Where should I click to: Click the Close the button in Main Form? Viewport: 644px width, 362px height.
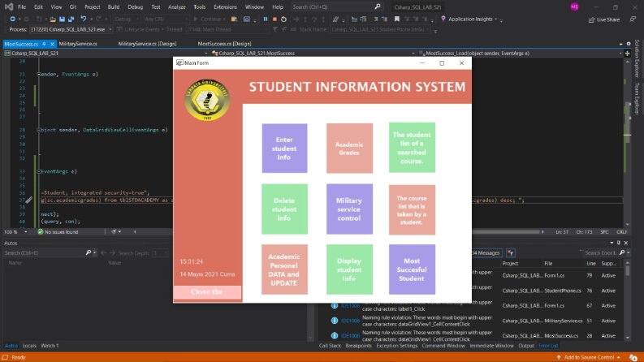click(x=207, y=292)
